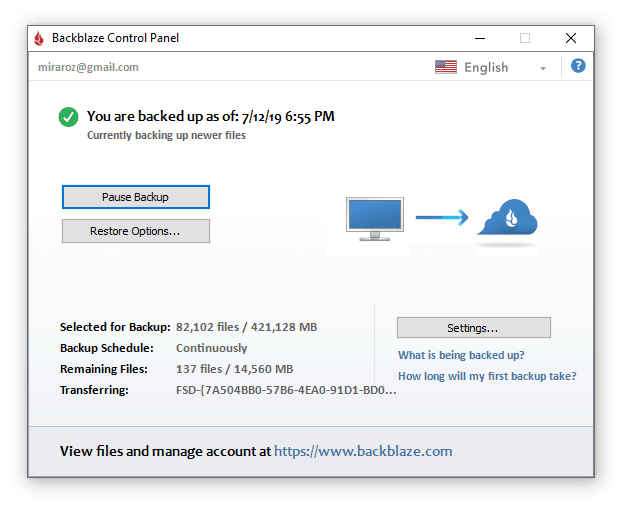Pause Backup button click
Screen dimensions: 623x509
point(136,197)
